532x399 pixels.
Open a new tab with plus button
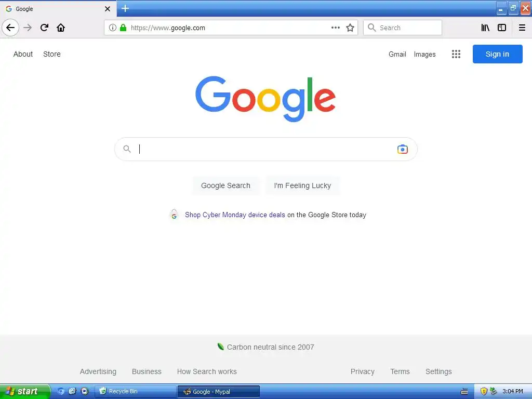click(125, 8)
